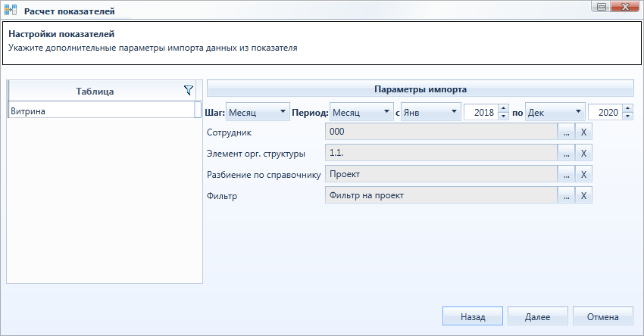Screen dimensions: 644x336
Task: Select the Витрина row in table list
Action: tap(101, 110)
